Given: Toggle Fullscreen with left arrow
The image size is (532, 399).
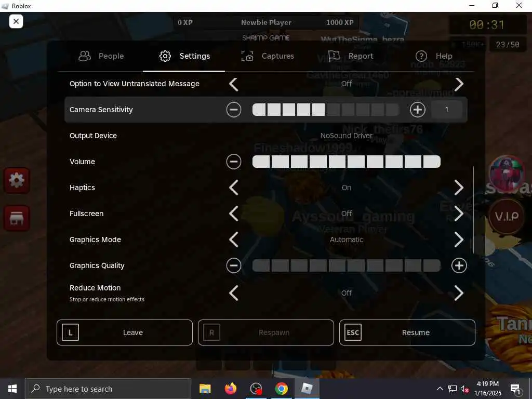Looking at the screenshot, I should 233,214.
